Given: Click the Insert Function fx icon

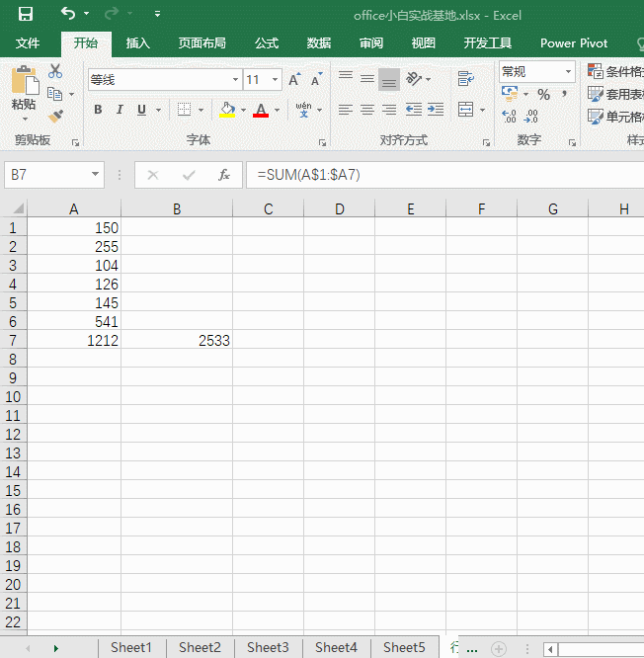Looking at the screenshot, I should (224, 175).
